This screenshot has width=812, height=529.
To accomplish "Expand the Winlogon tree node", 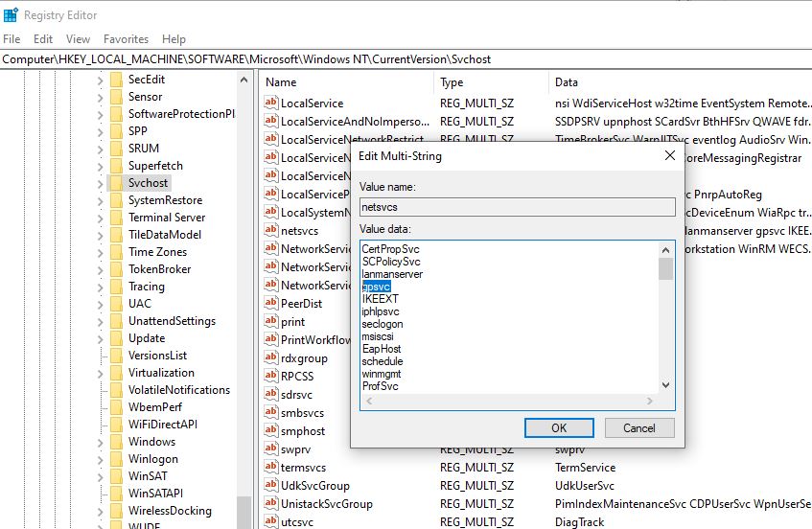I will coord(100,460).
